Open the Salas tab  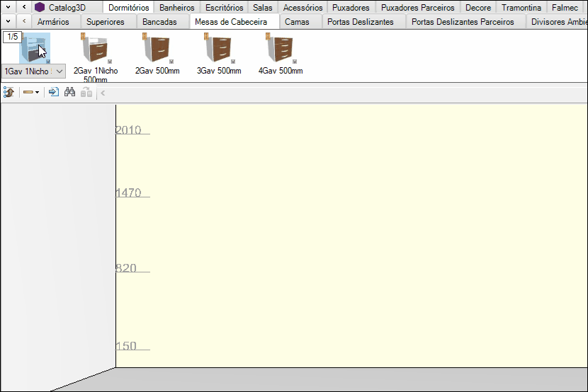263,8
